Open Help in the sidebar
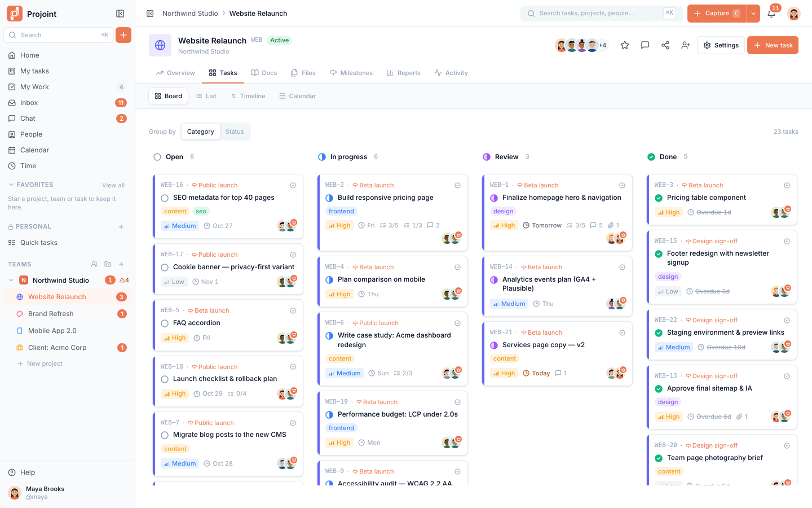The height and width of the screenshot is (508, 812). [x=68, y=472]
